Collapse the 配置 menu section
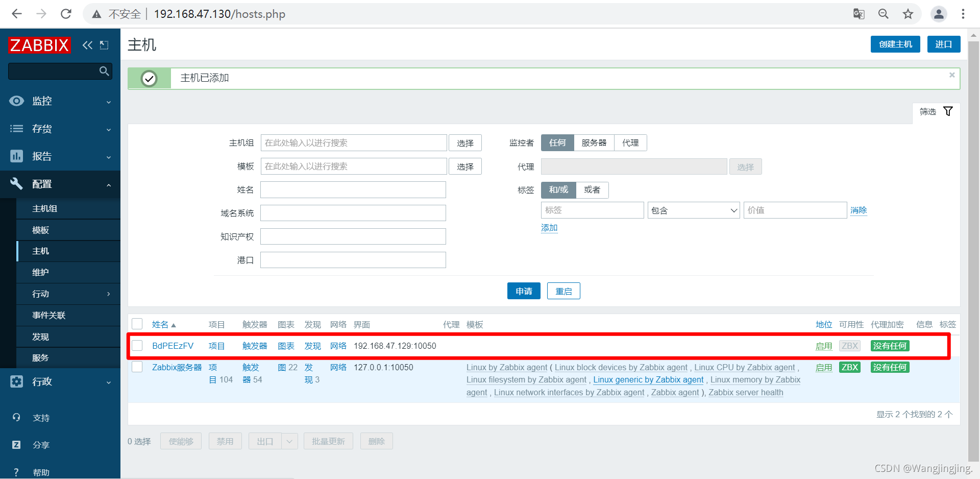The height and width of the screenshot is (479, 980). (60, 184)
